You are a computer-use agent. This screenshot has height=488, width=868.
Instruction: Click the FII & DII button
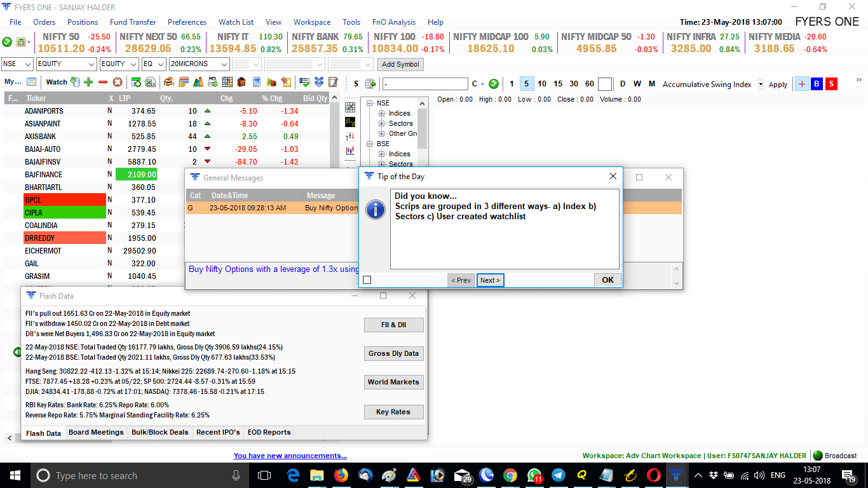point(393,325)
